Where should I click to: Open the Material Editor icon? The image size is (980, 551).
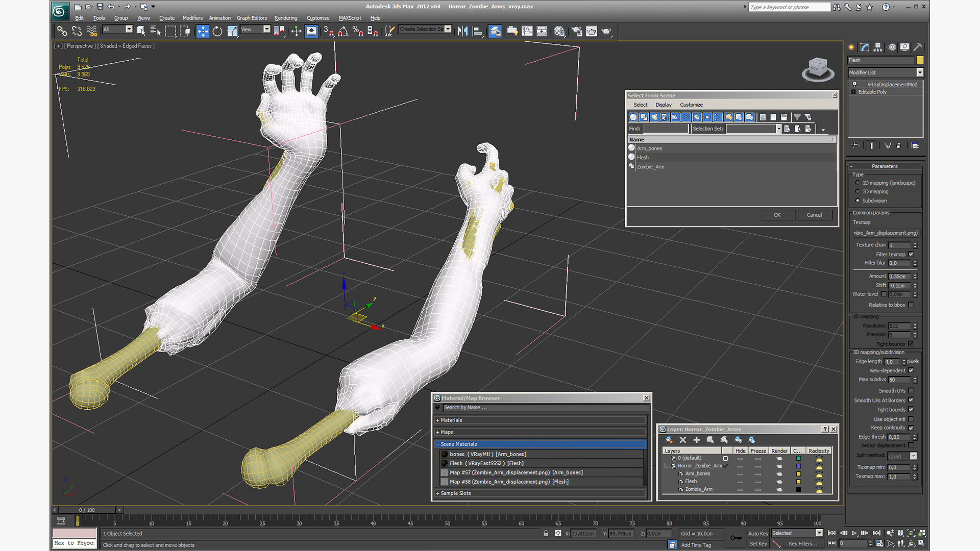(559, 31)
